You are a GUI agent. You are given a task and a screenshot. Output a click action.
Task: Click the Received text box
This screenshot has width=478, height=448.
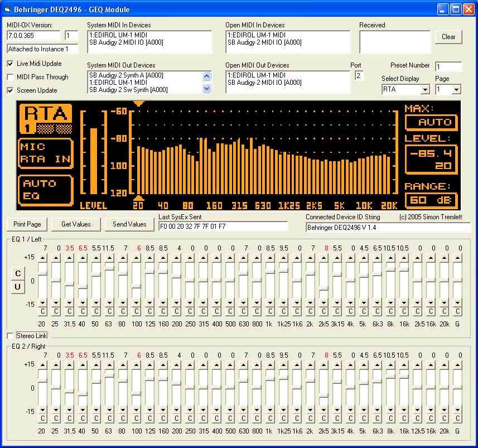395,41
